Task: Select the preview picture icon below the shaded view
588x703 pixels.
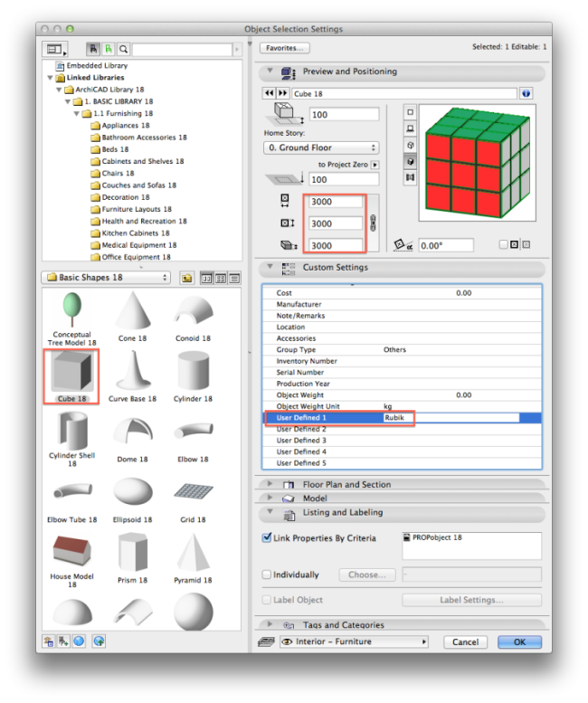Action: coord(410,177)
